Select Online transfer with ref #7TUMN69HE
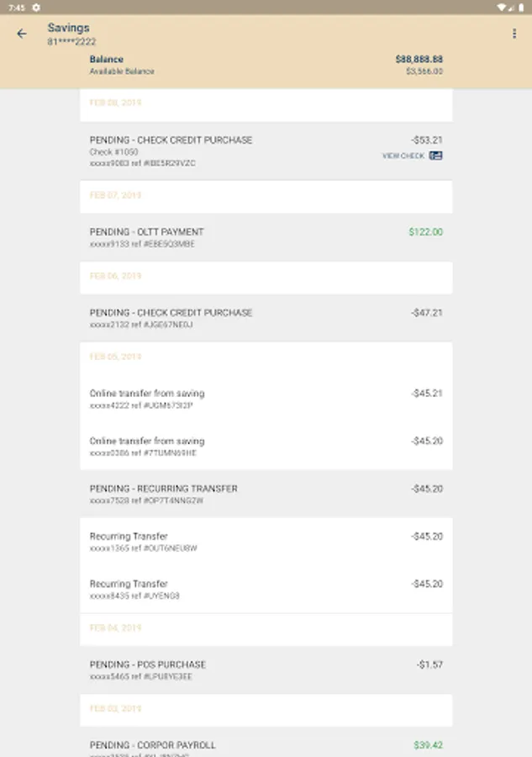This screenshot has width=532, height=757. 266,446
